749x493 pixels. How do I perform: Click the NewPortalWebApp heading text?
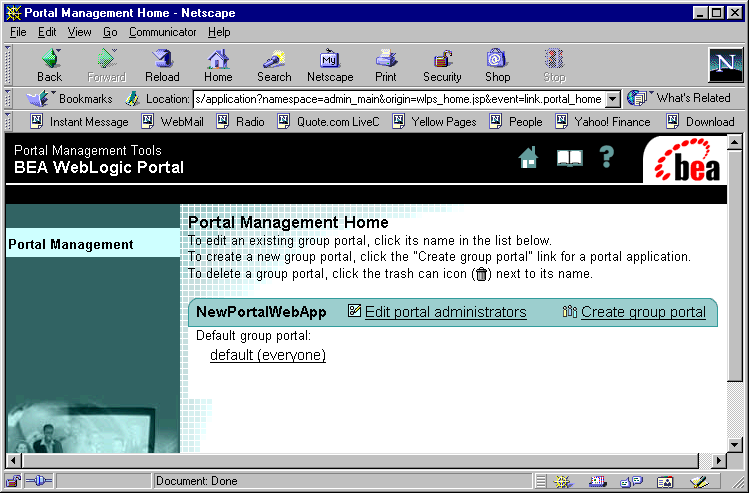click(261, 312)
